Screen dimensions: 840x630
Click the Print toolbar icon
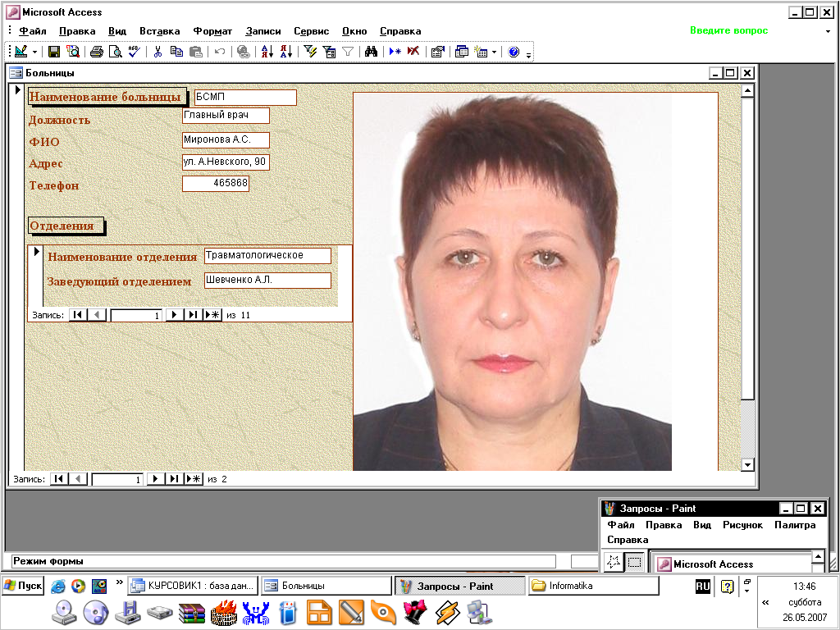click(96, 52)
